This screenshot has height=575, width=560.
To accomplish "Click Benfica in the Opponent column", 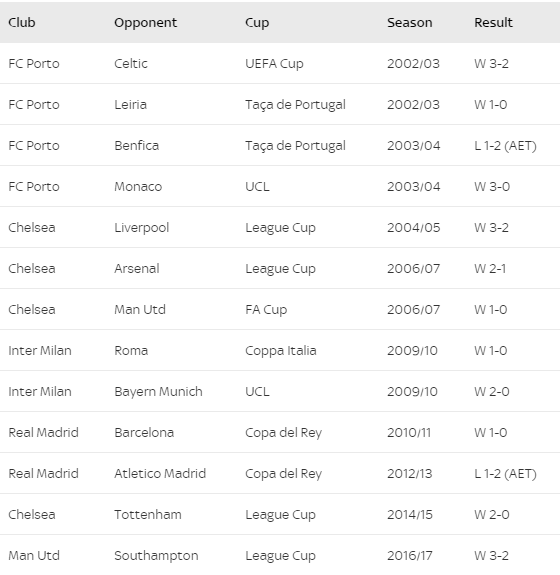I will 136,146.
